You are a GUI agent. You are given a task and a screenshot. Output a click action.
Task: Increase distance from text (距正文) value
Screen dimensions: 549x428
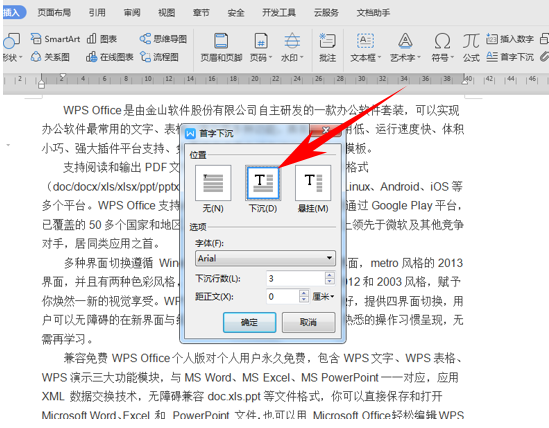click(304, 293)
